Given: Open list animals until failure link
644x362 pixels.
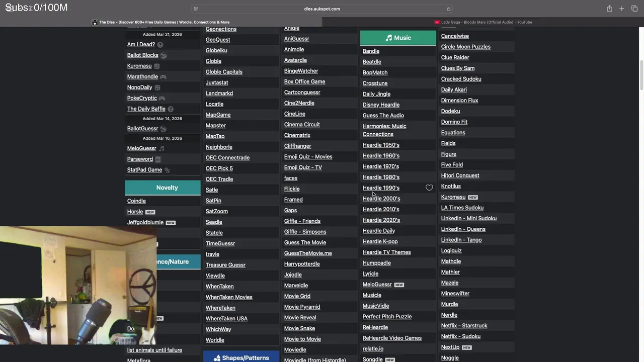Looking at the screenshot, I should (154, 350).
